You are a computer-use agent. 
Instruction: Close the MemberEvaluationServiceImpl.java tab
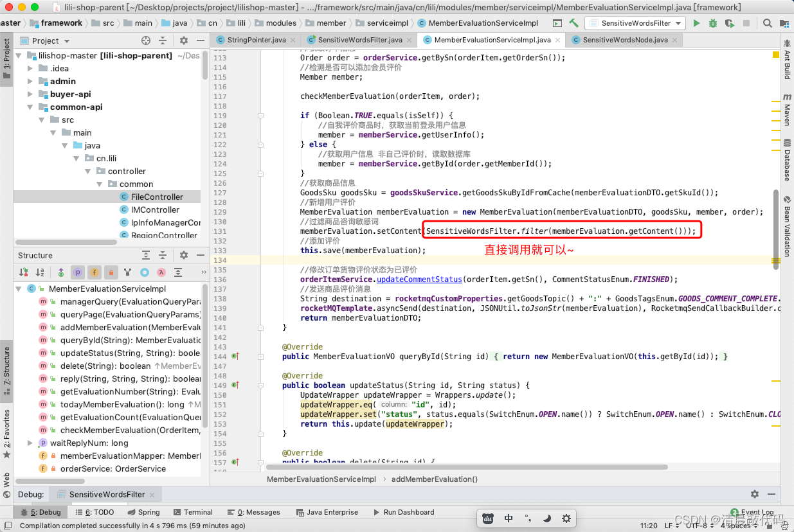click(557, 40)
